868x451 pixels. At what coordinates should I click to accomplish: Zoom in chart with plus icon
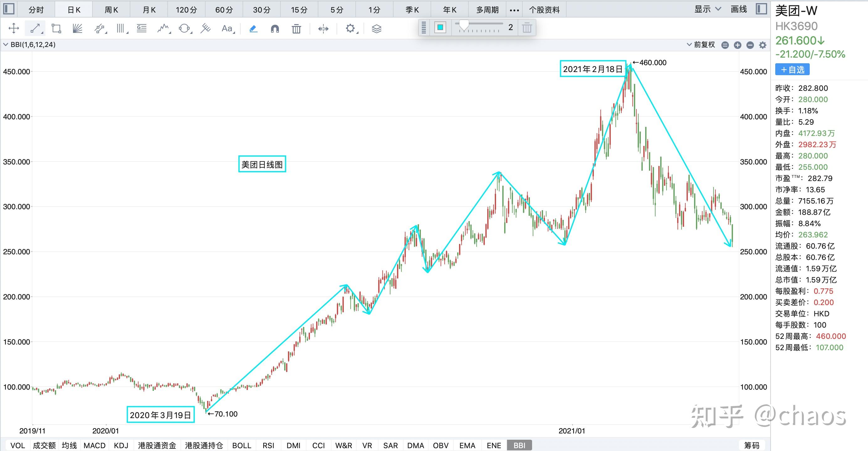pyautogui.click(x=738, y=45)
